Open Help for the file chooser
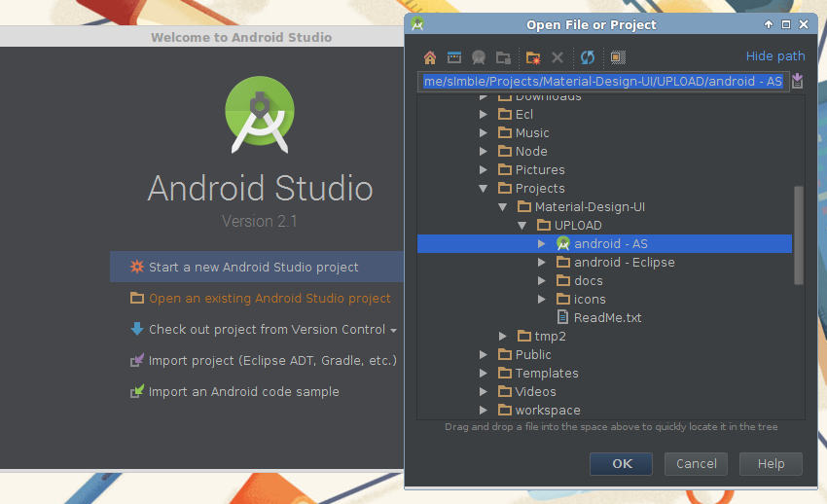This screenshot has width=827, height=504. coord(771,463)
